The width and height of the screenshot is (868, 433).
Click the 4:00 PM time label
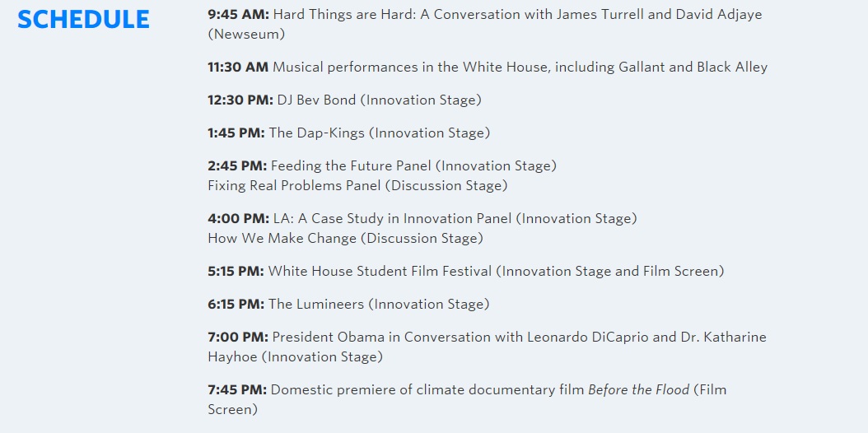[x=239, y=218]
